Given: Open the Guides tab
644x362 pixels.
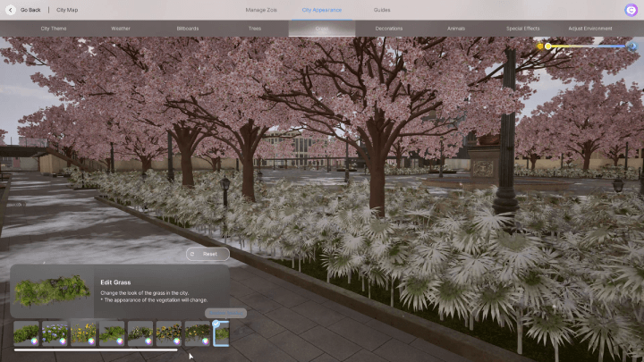Looking at the screenshot, I should tap(382, 10).
